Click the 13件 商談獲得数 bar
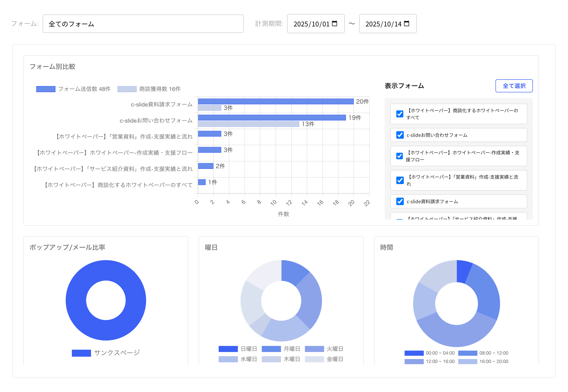568x392 pixels. coord(248,124)
